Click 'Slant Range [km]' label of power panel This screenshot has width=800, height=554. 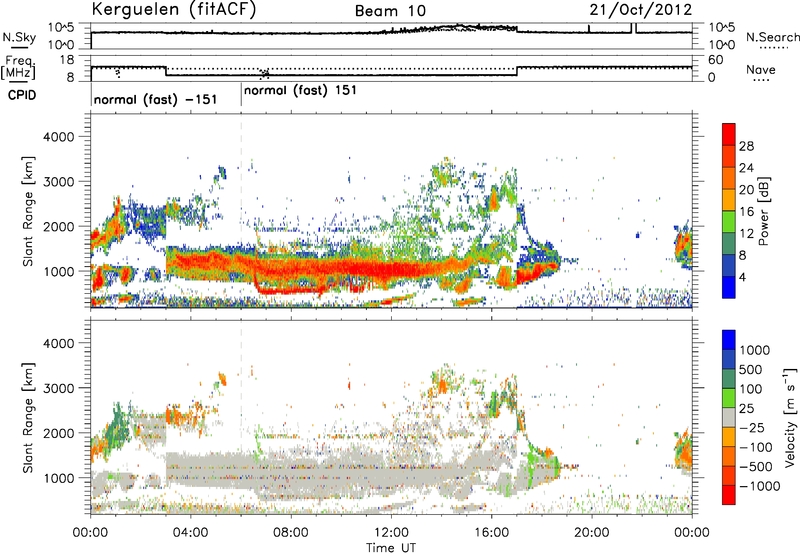[29, 211]
